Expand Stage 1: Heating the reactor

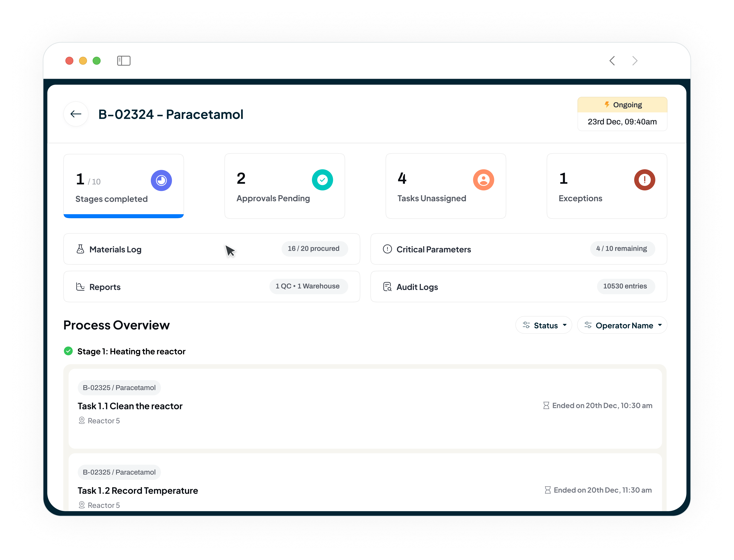131,351
